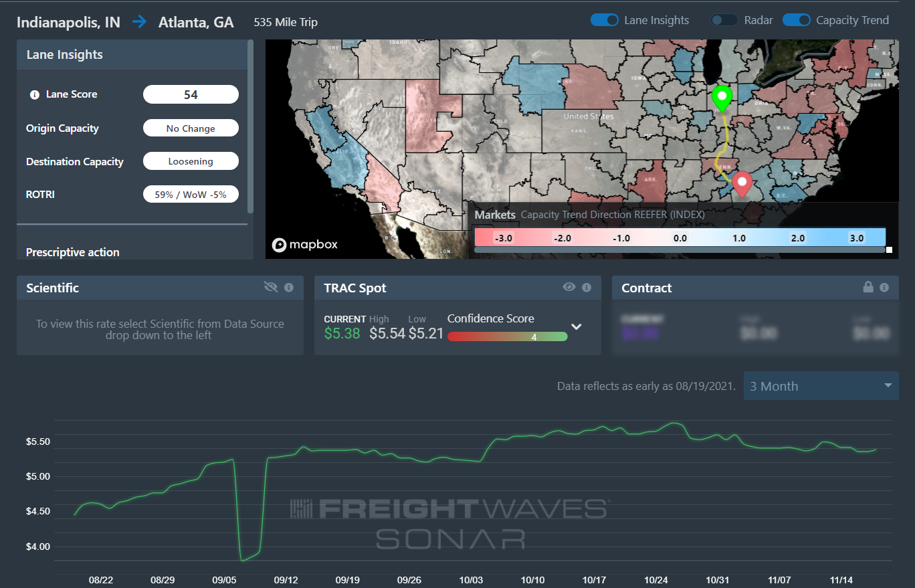Show the Scientific rate with crossed-eye icon
The height and width of the screenshot is (588, 915).
[270, 288]
